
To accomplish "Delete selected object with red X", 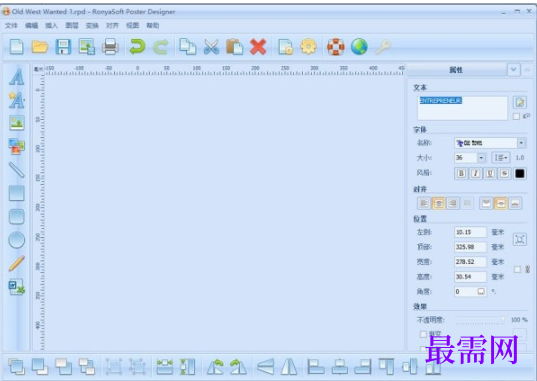I will (258, 47).
